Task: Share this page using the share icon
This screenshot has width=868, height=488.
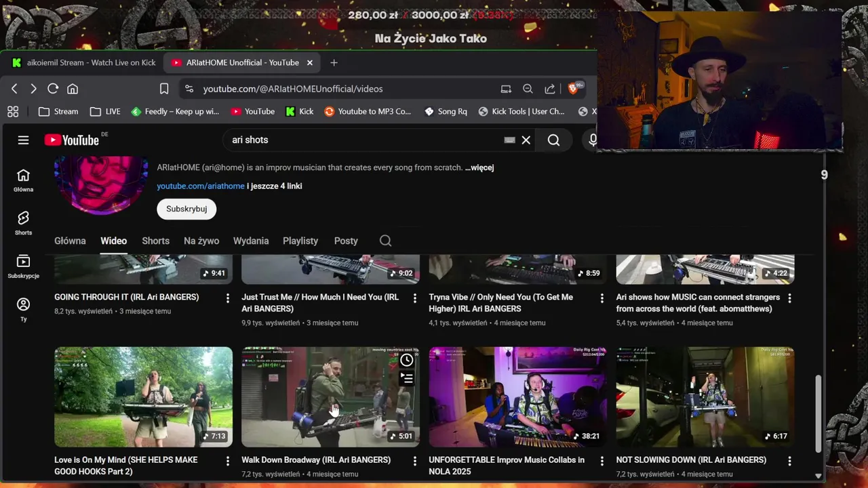Action: pos(550,89)
